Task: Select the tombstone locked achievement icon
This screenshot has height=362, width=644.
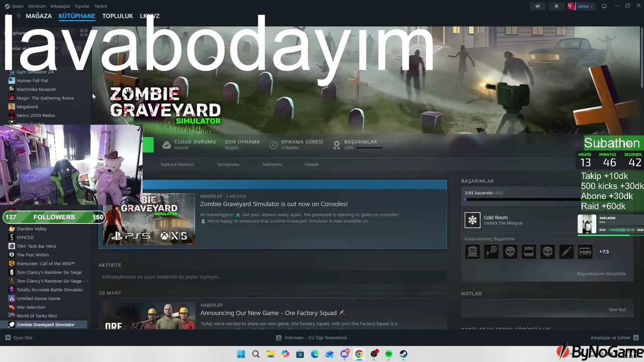Action: point(472,251)
